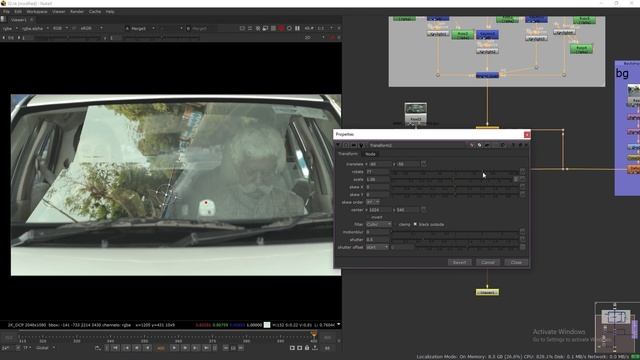Step forward one frame

click(x=185, y=348)
